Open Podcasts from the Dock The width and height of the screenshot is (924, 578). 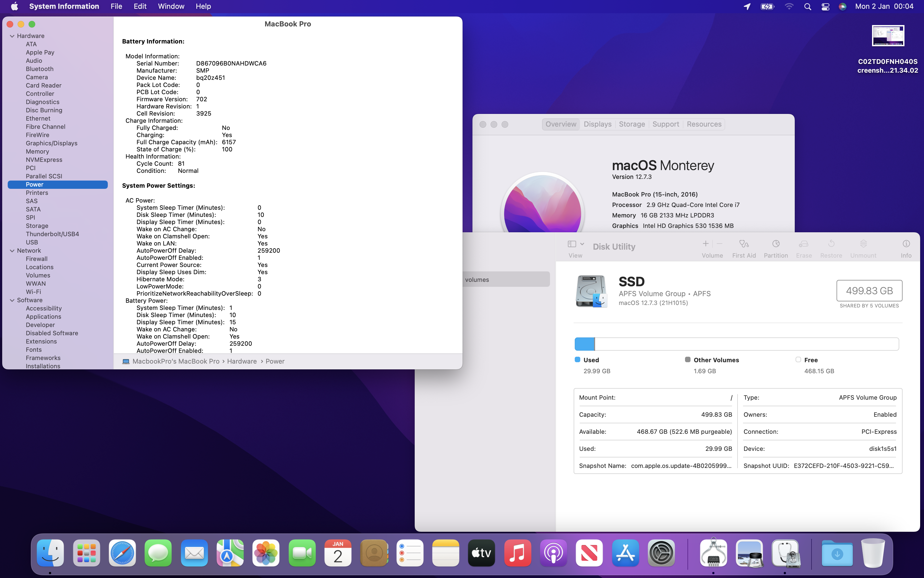[x=553, y=553]
